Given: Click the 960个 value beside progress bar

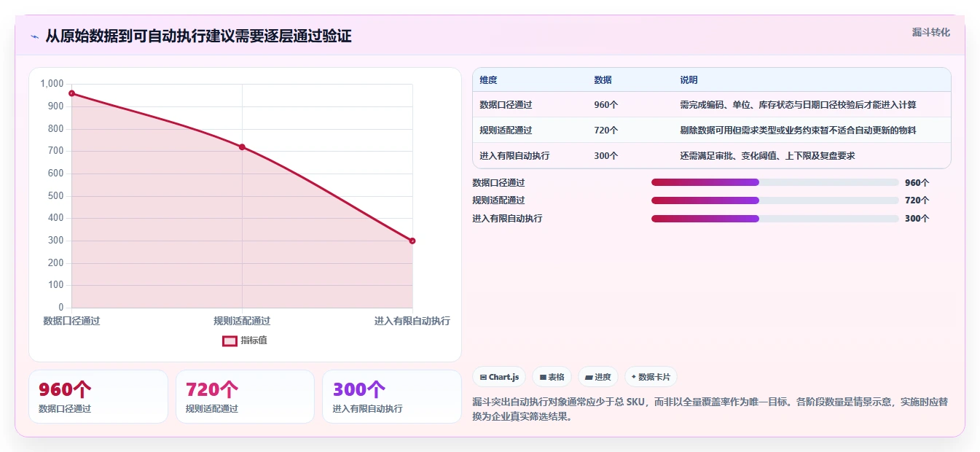Looking at the screenshot, I should [917, 183].
